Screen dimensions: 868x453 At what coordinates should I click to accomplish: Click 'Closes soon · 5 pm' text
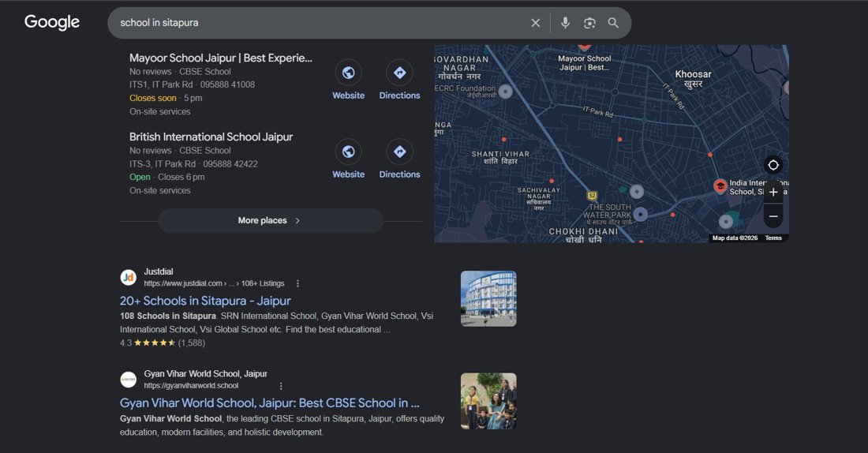(x=166, y=98)
